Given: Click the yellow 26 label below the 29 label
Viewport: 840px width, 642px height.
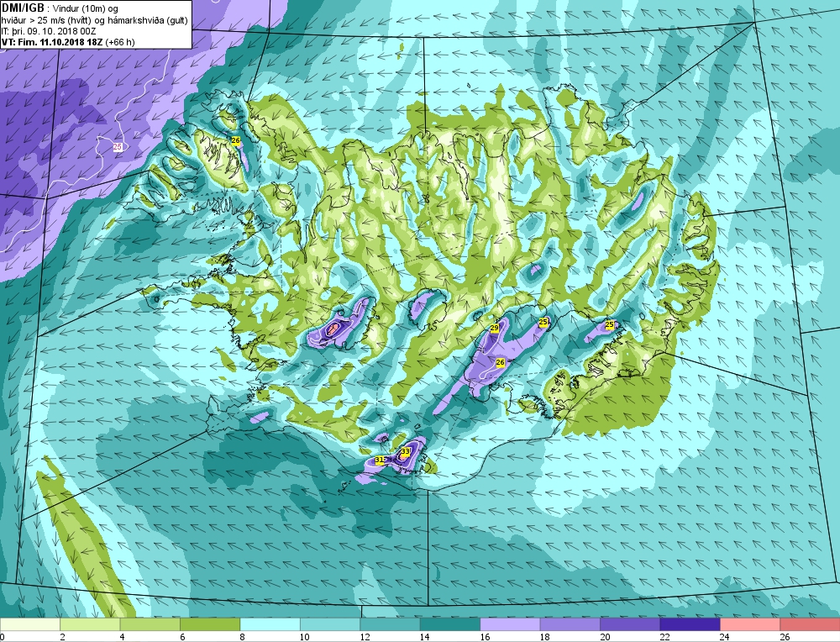Looking at the screenshot, I should (x=501, y=362).
